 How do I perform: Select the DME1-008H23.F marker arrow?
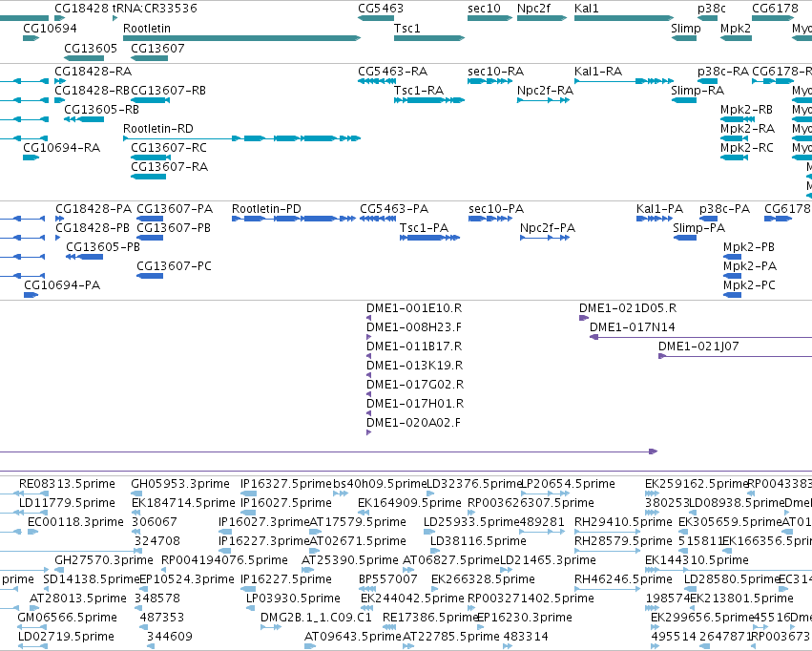coord(368,337)
